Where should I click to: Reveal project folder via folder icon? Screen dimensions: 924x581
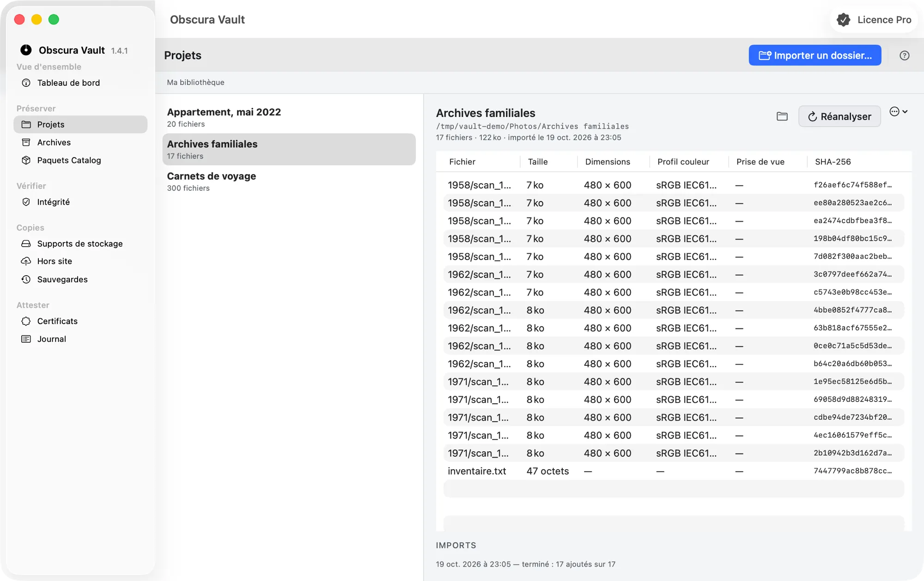click(782, 116)
